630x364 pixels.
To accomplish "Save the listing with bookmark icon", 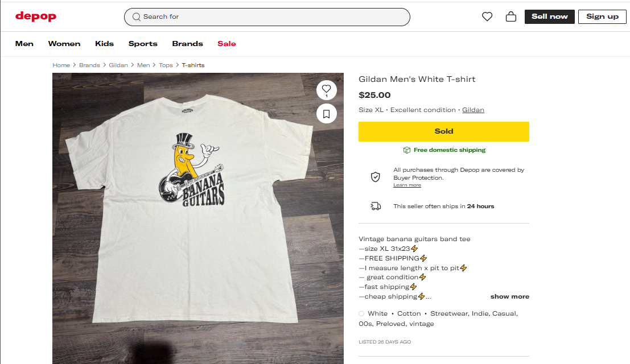I will point(326,114).
